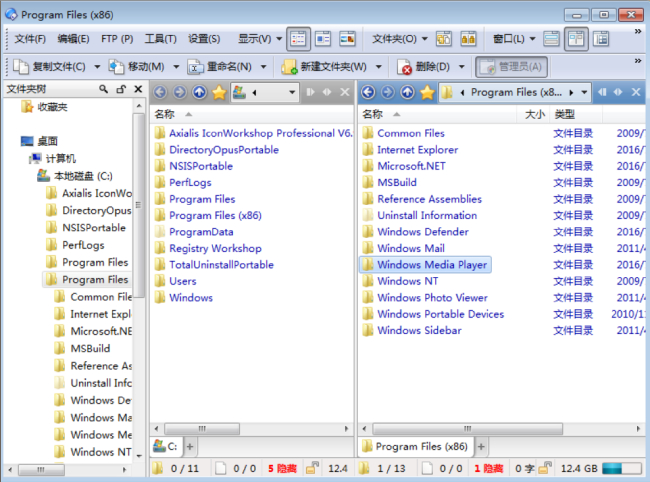The height and width of the screenshot is (482, 650).
Task: Toggle the folder tree layout button
Action: pos(600,39)
